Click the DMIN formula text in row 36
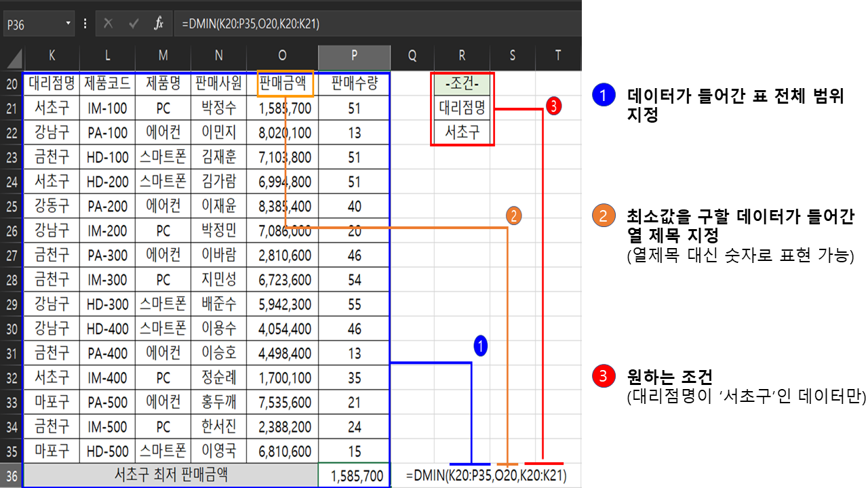Screen dimensions: 868x488 tap(486, 476)
